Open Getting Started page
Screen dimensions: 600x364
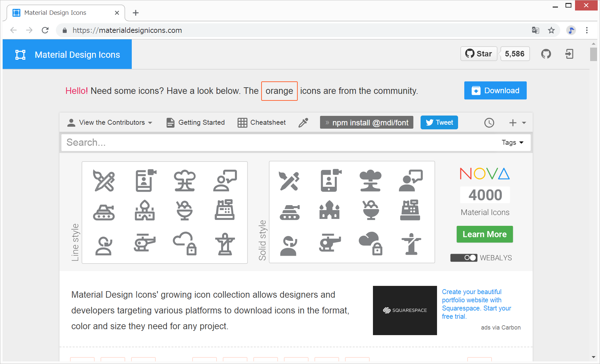point(196,122)
